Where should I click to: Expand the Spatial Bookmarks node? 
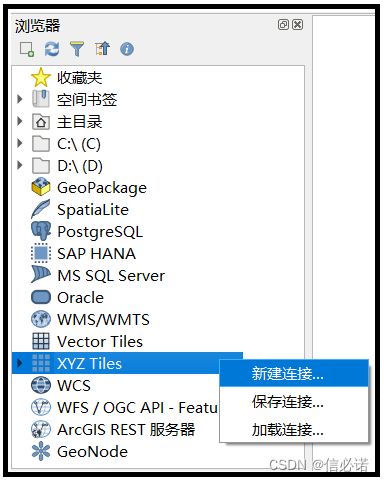pos(20,99)
